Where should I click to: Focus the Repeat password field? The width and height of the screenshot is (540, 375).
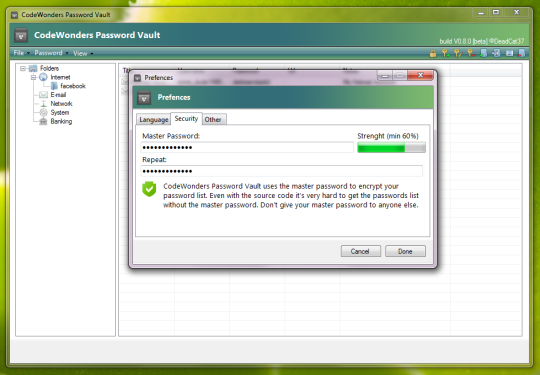[281, 171]
